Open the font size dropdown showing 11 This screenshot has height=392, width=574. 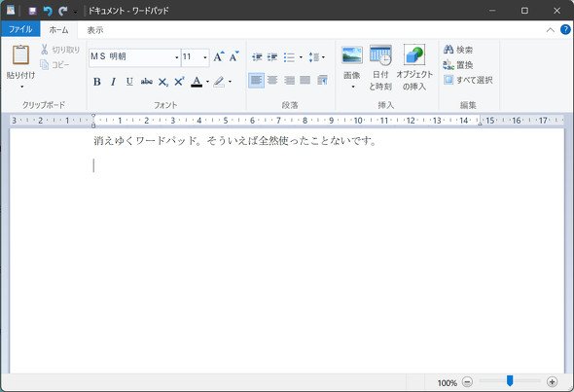click(205, 57)
